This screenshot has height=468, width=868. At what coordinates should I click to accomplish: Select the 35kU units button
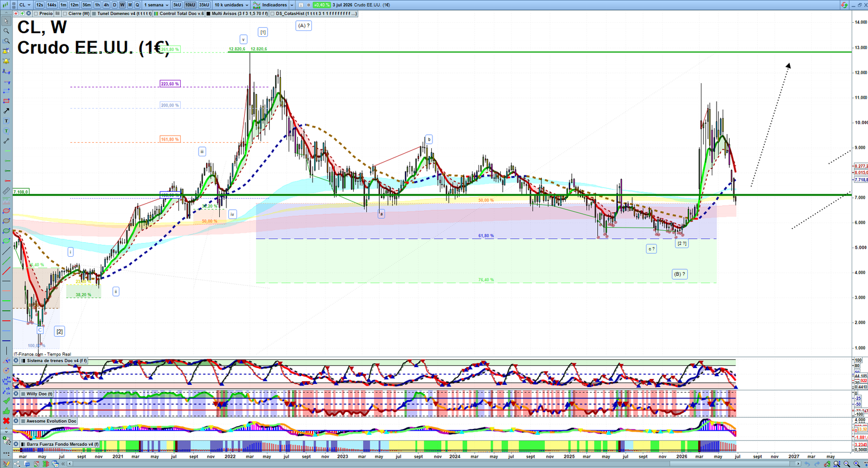[204, 5]
